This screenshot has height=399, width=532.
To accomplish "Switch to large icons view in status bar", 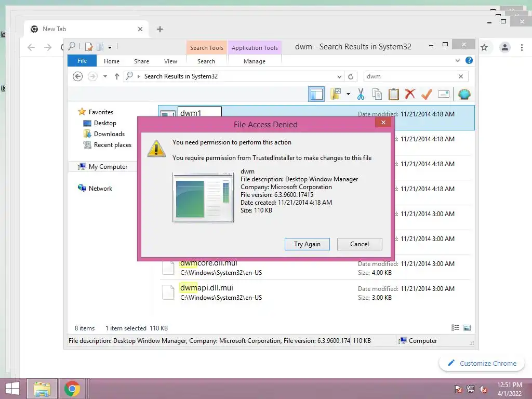I will tap(467, 328).
